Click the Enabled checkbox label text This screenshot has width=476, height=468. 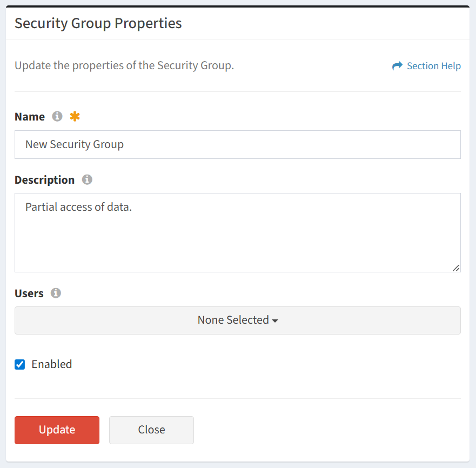click(52, 364)
